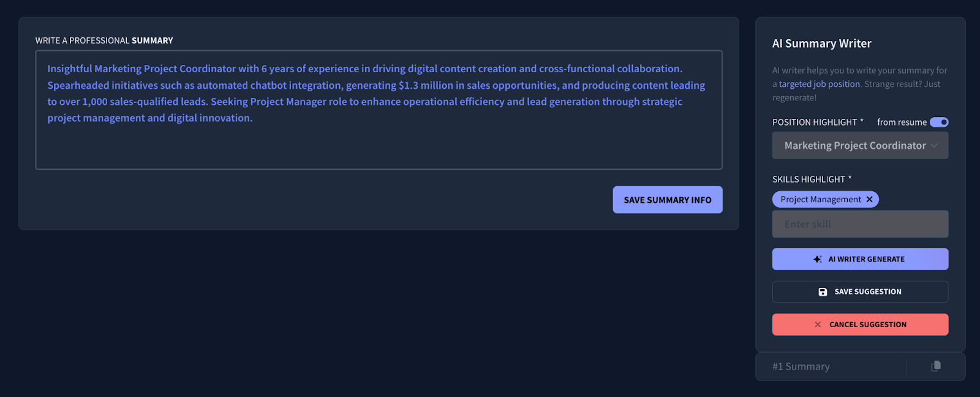The height and width of the screenshot is (397, 980).
Task: Click inside the professional summary text area
Action: click(x=379, y=110)
